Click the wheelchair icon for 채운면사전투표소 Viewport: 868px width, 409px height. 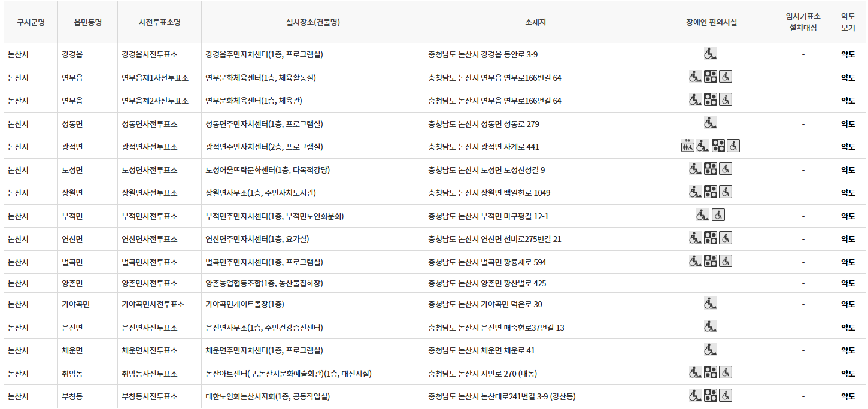(x=710, y=350)
